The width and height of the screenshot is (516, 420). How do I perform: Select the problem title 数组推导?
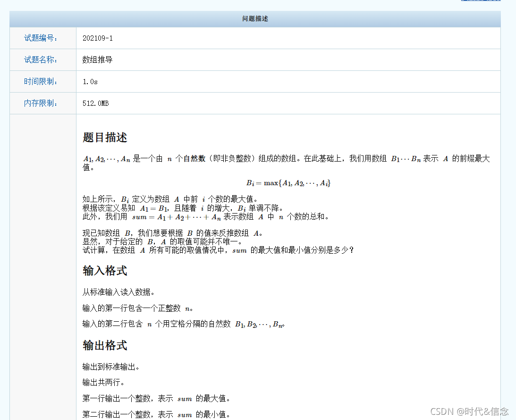[x=98, y=60]
